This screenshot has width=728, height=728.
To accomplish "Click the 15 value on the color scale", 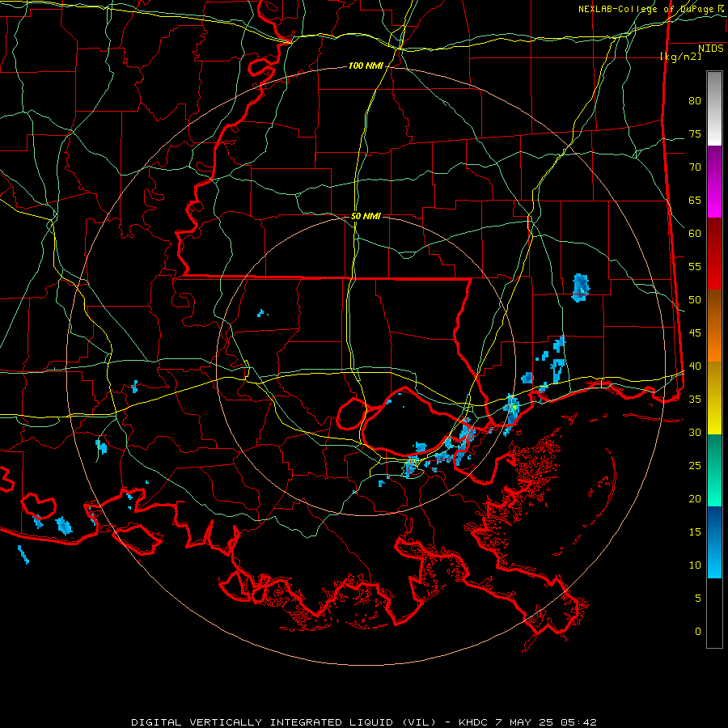I will 695,532.
